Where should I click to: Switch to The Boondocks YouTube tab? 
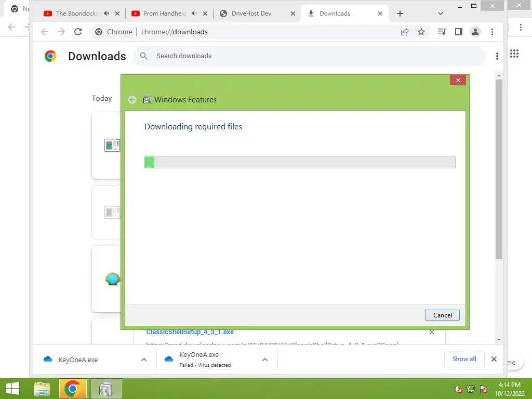[77, 13]
